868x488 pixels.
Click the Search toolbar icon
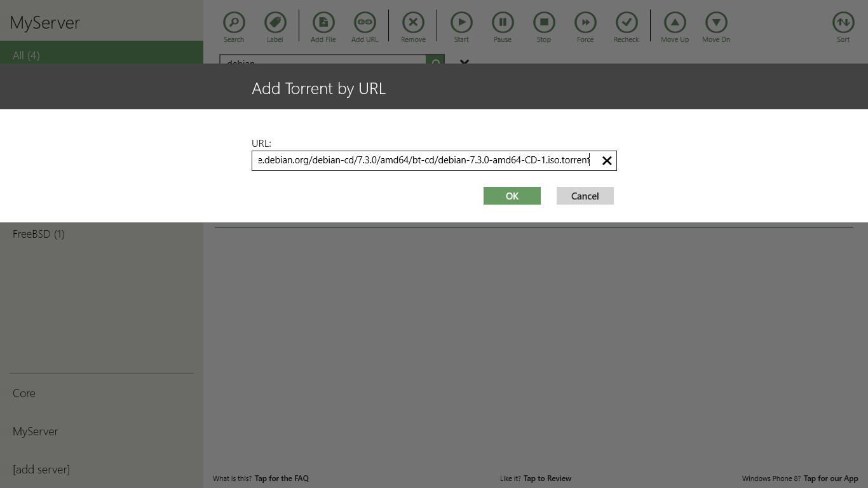tap(234, 22)
